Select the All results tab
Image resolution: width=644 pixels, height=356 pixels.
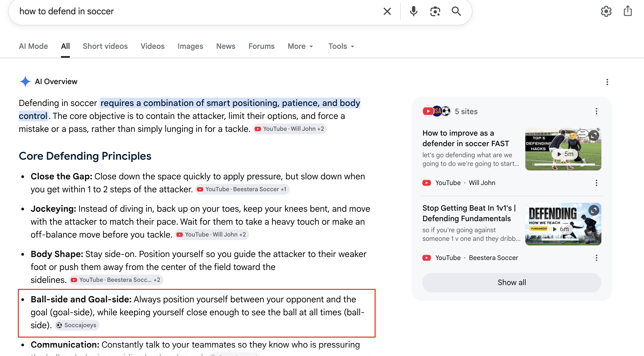tap(65, 46)
